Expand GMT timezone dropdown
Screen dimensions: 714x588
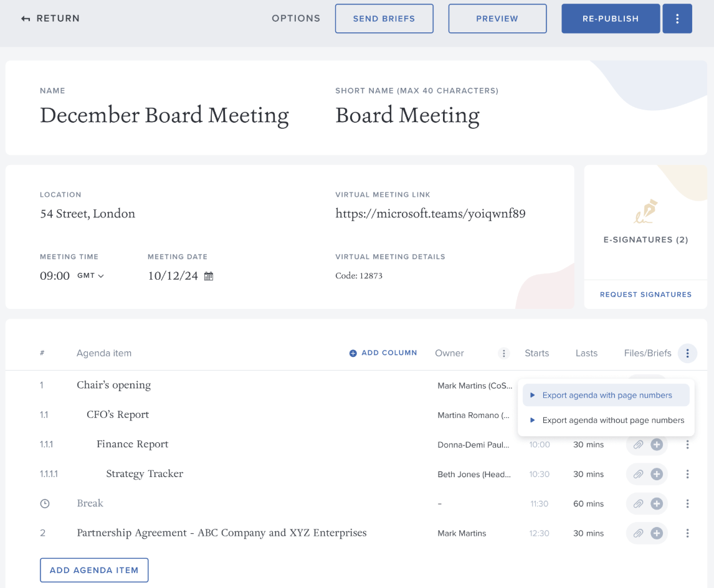pos(90,276)
